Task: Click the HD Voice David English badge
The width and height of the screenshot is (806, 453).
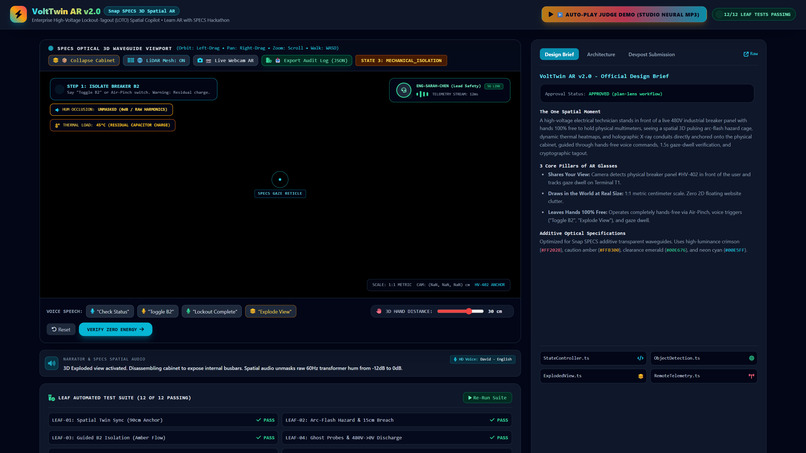Action: (x=482, y=359)
